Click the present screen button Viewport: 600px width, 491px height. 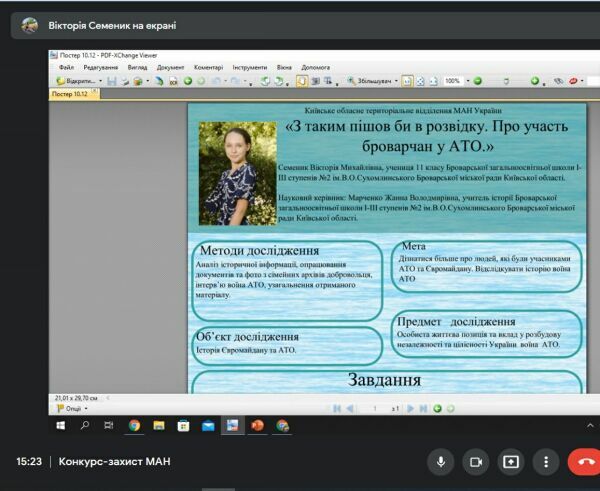coord(511,462)
